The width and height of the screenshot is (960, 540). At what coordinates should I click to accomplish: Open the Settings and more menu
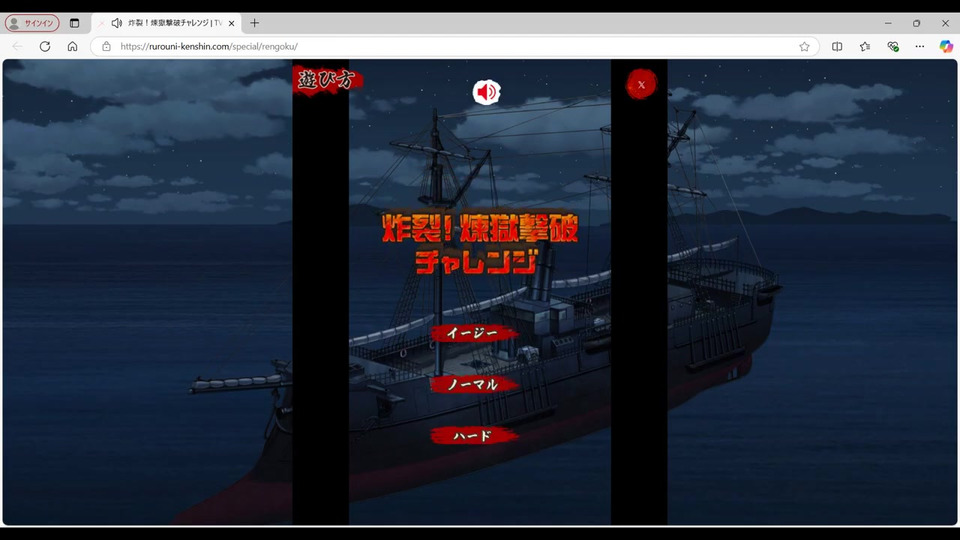tap(920, 47)
